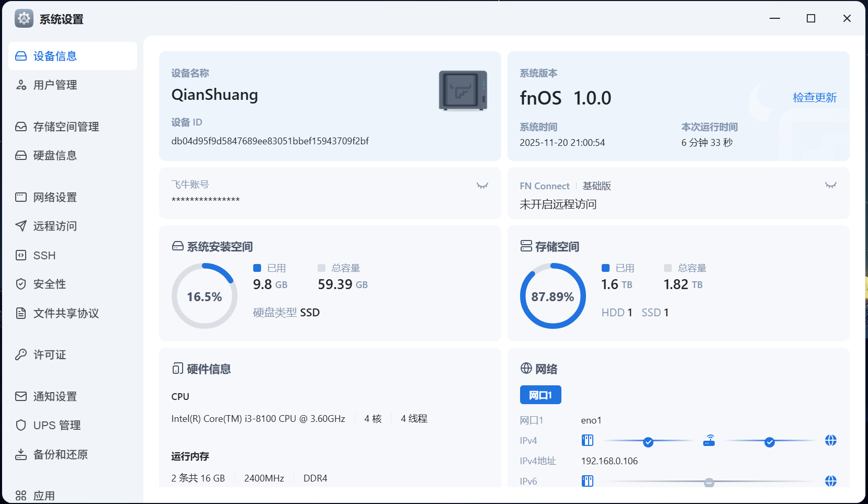Collapse the FN Connect card
This screenshot has height=504, width=868.
831,186
